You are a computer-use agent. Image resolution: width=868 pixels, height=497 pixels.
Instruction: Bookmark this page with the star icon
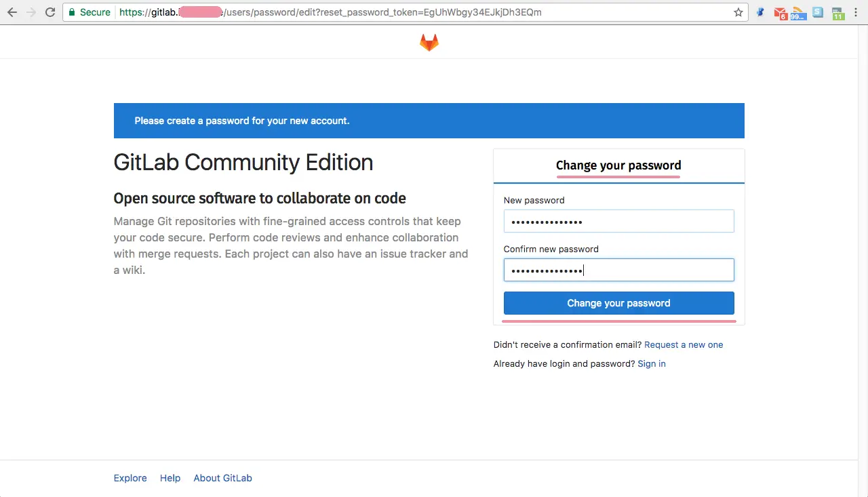[738, 12]
